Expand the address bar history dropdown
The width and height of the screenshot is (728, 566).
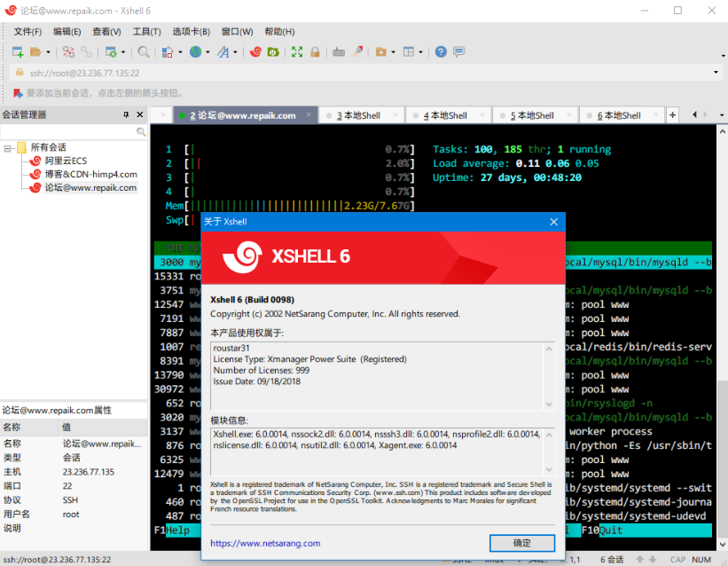716,73
